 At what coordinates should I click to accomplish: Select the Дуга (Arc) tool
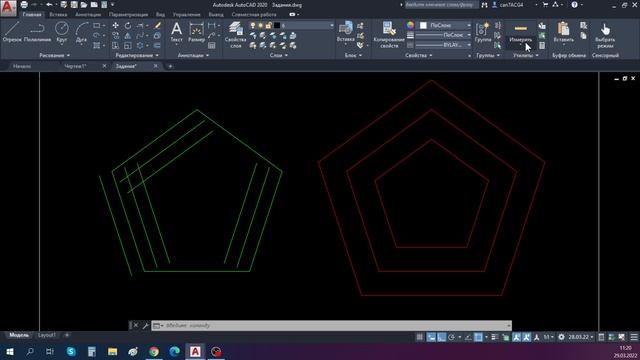click(x=81, y=32)
